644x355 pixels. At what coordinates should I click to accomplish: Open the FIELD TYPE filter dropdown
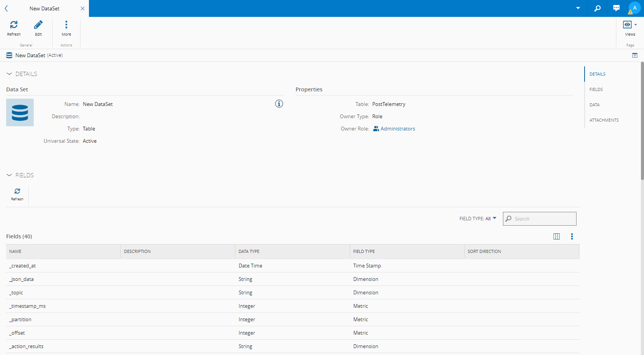pos(478,219)
